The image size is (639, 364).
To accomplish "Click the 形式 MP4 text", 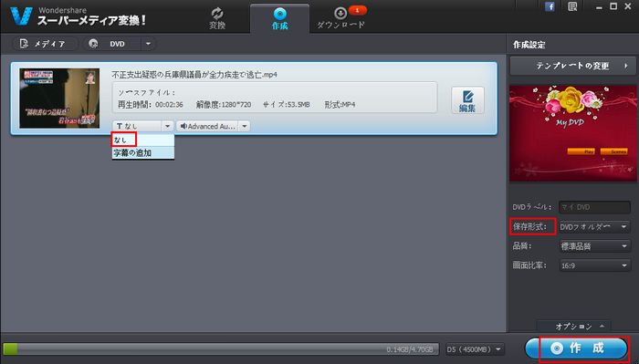I will (x=340, y=105).
